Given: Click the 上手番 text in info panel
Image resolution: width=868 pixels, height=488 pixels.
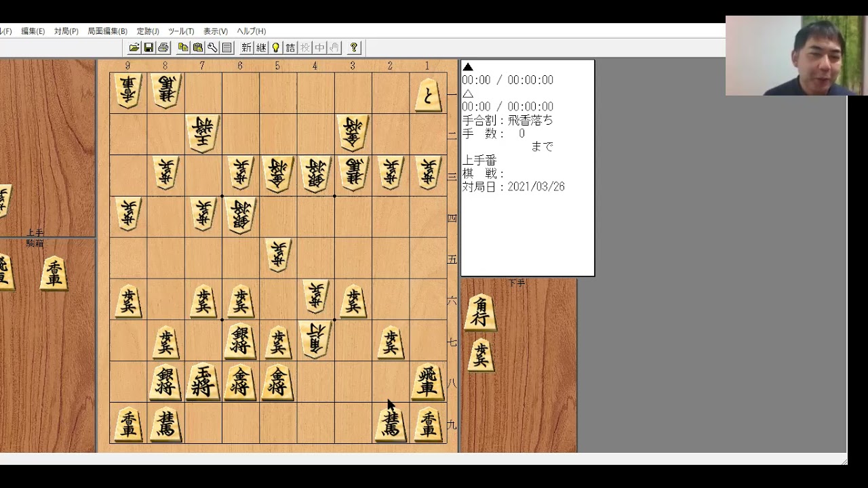Looking at the screenshot, I should [x=479, y=160].
